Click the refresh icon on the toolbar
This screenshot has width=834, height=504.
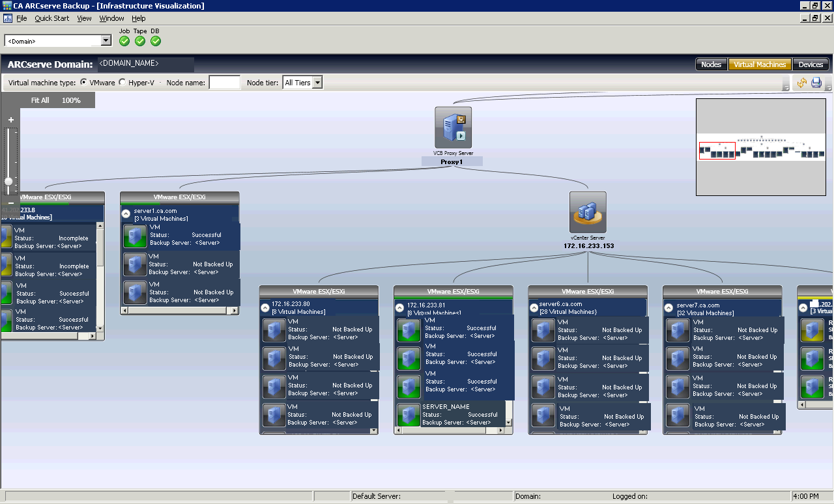click(x=802, y=83)
